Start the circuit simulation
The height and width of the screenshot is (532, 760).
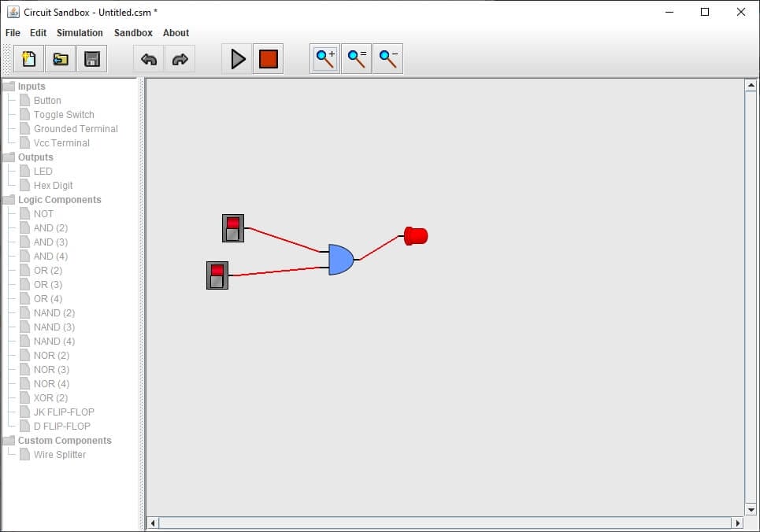tap(238, 58)
